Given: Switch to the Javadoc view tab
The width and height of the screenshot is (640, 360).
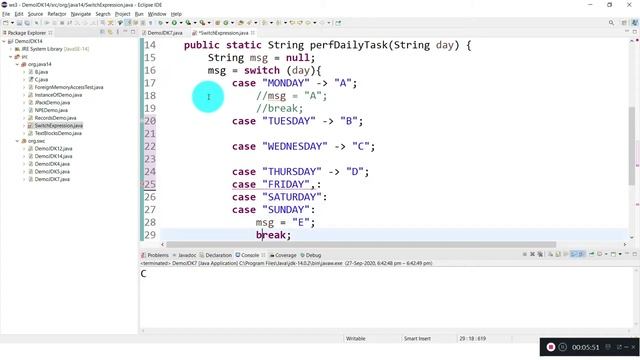Looking at the screenshot, I should (184, 255).
